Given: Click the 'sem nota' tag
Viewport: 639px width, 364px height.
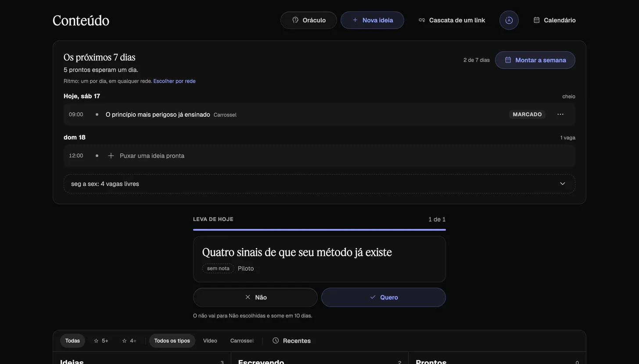Looking at the screenshot, I should tap(218, 268).
